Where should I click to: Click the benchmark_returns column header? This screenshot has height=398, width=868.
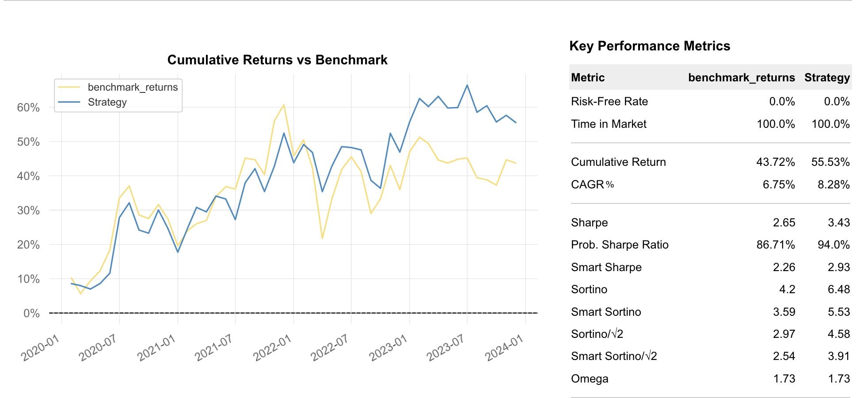[x=742, y=77]
